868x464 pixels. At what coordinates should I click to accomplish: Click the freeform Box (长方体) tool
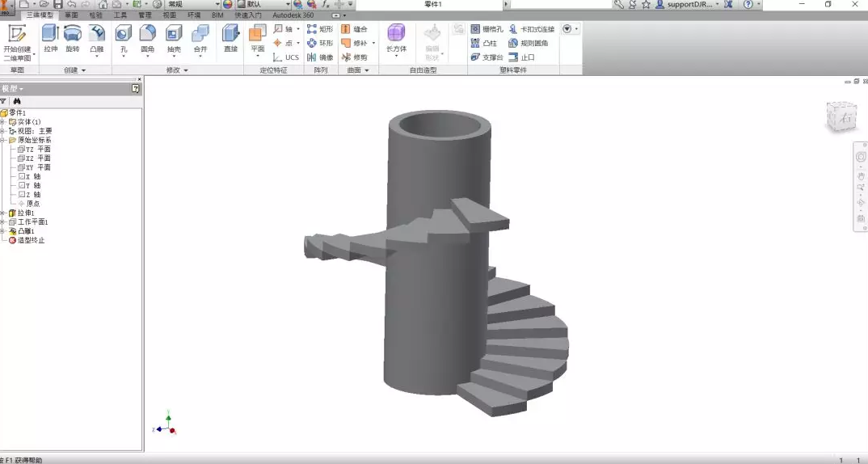pyautogui.click(x=396, y=40)
